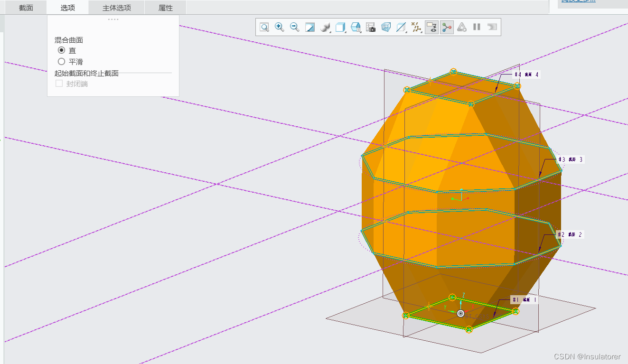Click the coordinate system origin marker

pos(460,314)
